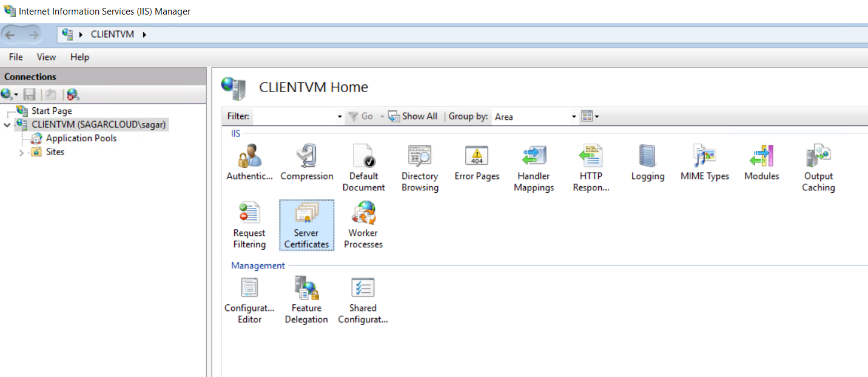The height and width of the screenshot is (377, 868).
Task: Click the Up one level icon in Connections
Action: 51,95
